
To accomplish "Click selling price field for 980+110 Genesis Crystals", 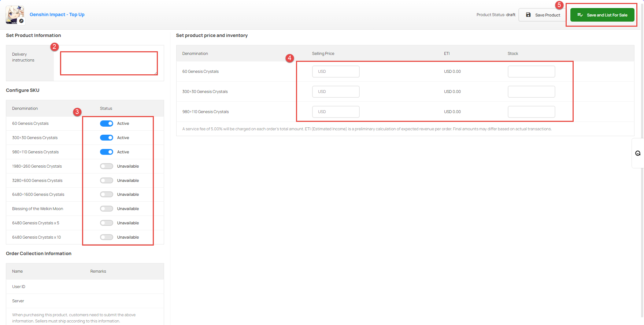I will 336,112.
